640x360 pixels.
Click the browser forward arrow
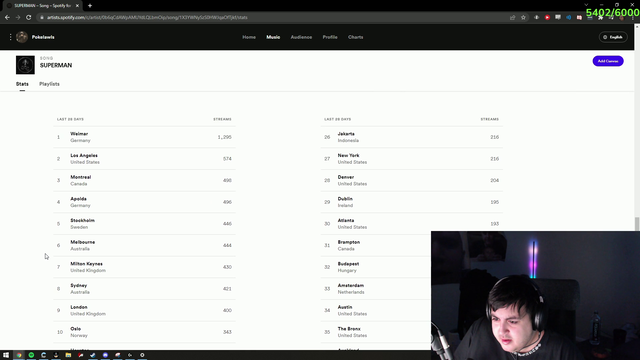click(x=18, y=18)
